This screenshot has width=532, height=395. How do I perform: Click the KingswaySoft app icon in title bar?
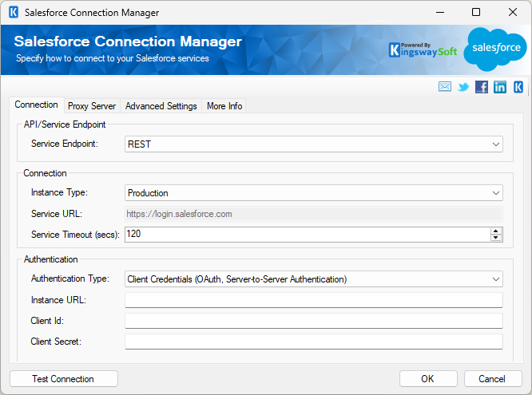tap(14, 13)
